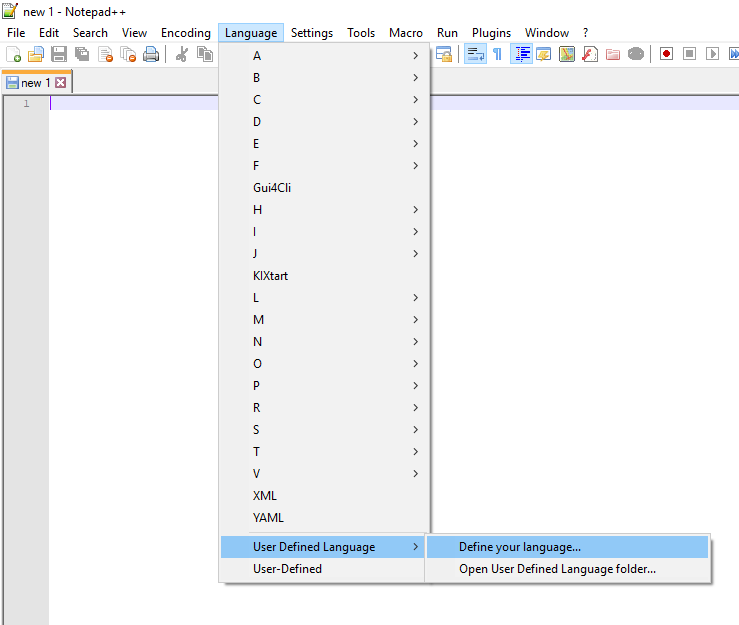Expand the E languages submenu
The image size is (739, 625).
click(x=325, y=144)
